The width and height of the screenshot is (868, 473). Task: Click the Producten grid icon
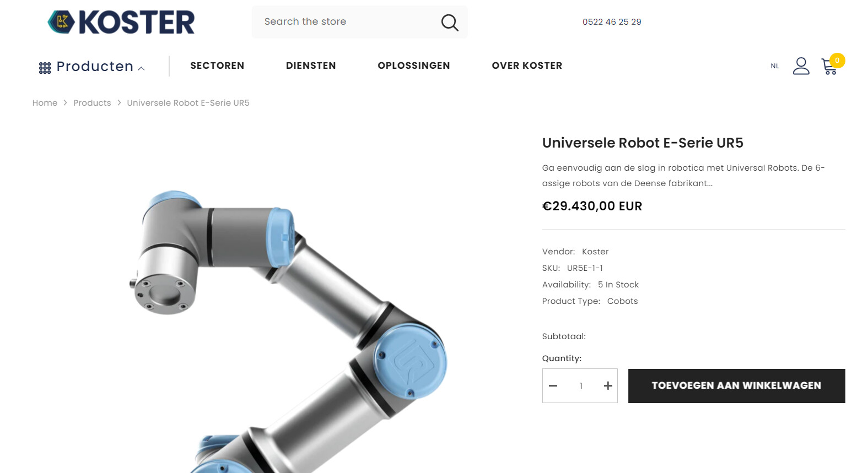(x=45, y=68)
